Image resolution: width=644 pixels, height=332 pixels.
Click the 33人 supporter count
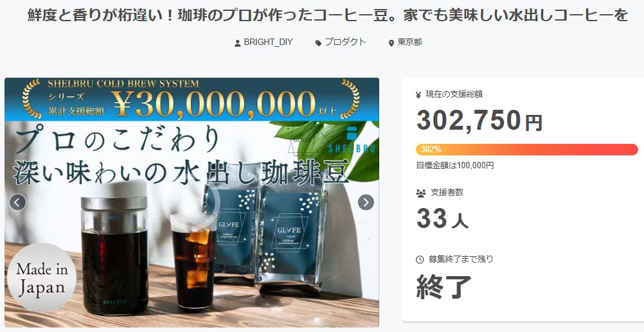click(x=442, y=219)
